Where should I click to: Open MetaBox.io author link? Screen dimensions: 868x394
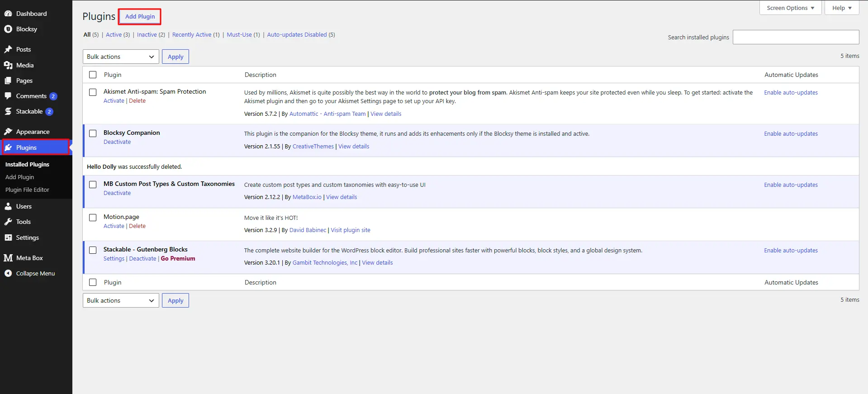click(x=307, y=197)
